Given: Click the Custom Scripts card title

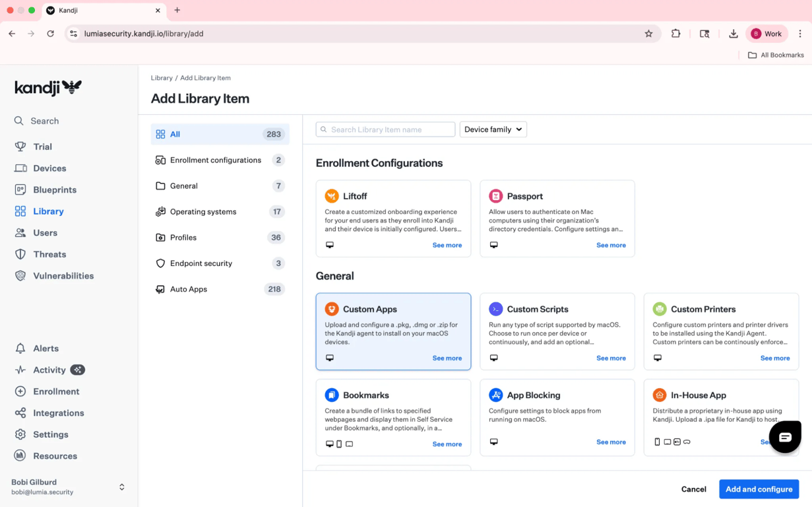Looking at the screenshot, I should [x=537, y=309].
